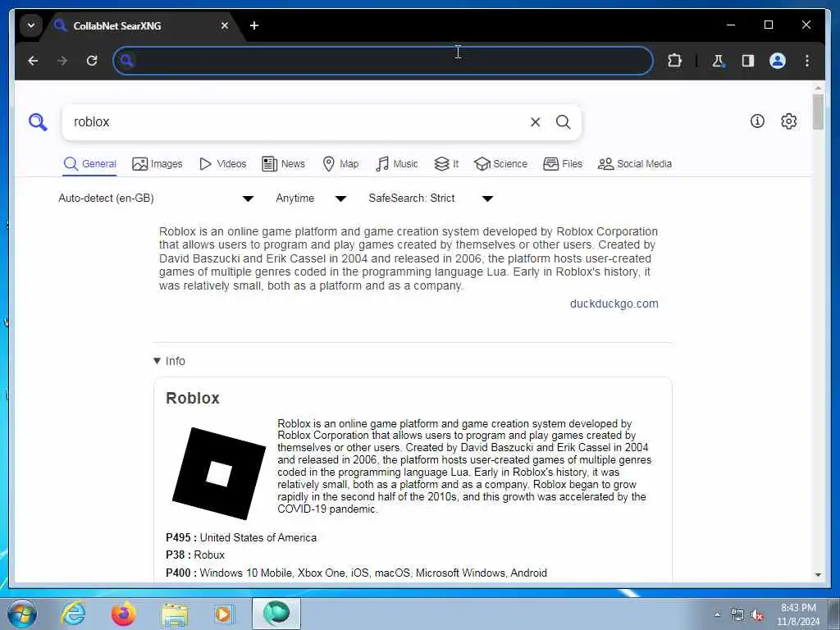Collapse the Info section triangle
The width and height of the screenshot is (840, 630).
[157, 361]
